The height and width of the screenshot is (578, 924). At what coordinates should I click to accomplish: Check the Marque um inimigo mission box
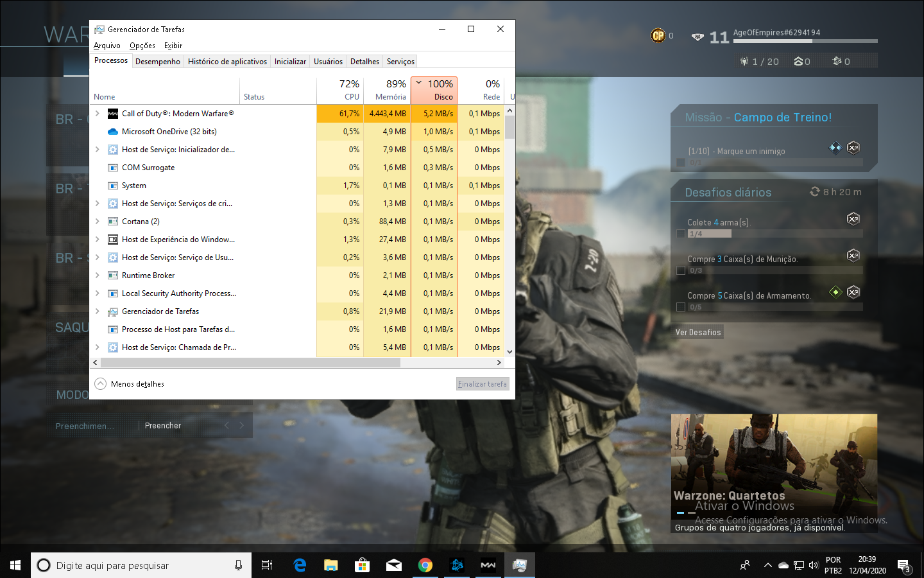[681, 162]
